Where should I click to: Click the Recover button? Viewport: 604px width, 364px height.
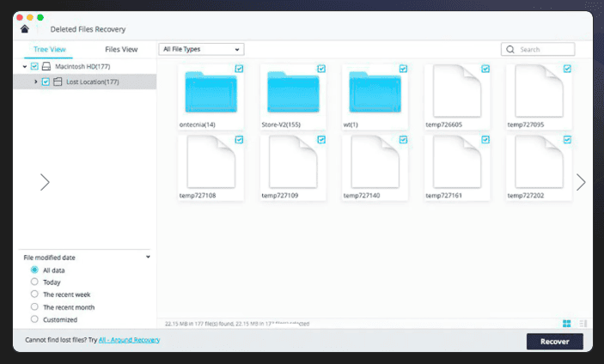[x=555, y=342]
